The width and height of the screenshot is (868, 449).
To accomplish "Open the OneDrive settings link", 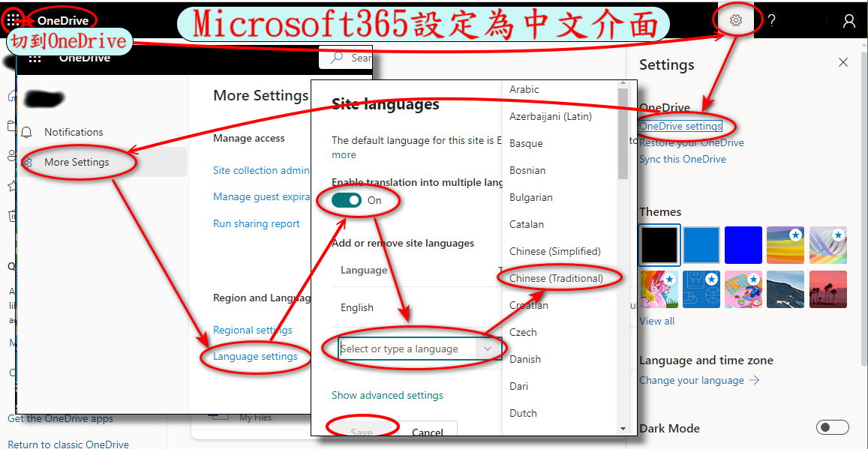I will tap(680, 126).
